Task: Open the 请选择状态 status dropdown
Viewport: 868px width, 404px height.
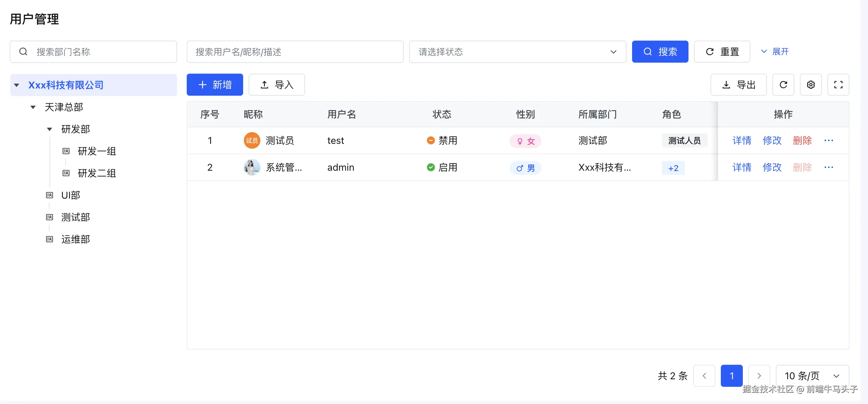Action: point(517,52)
